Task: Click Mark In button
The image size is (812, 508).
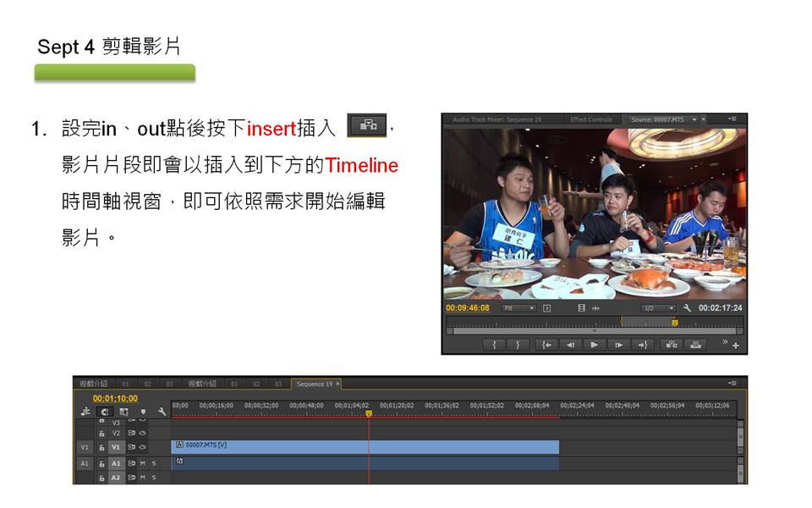Action: click(494, 345)
